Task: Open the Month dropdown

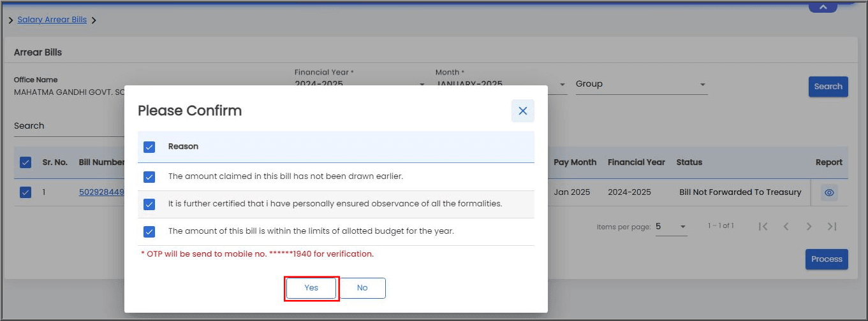Action: click(x=501, y=84)
